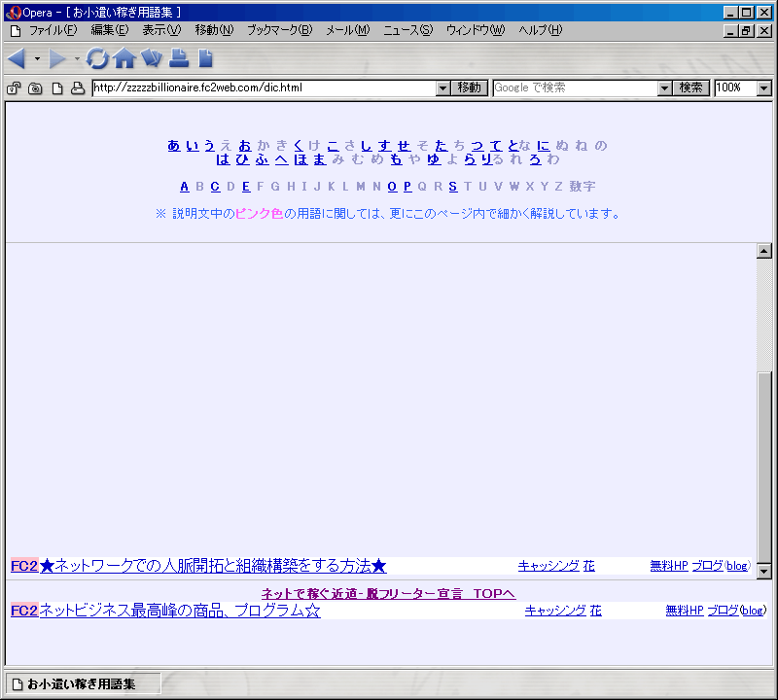Jump to the た index link
Screen dimensions: 778x700
[x=442, y=146]
